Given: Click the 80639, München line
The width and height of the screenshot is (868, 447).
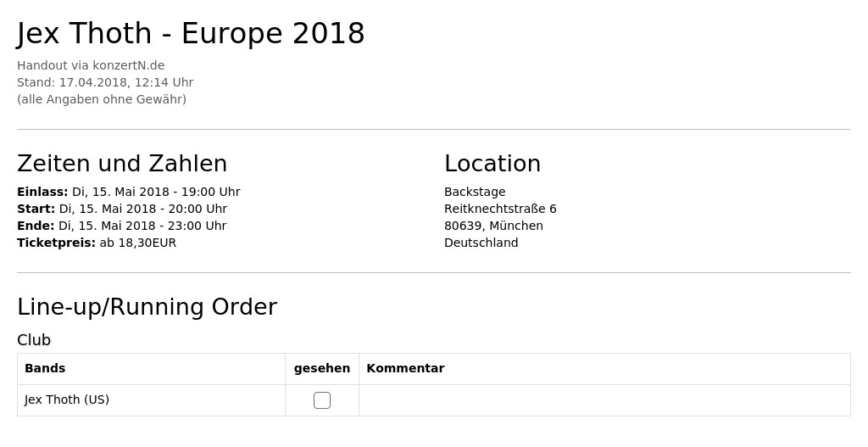Looking at the screenshot, I should pos(494,226).
